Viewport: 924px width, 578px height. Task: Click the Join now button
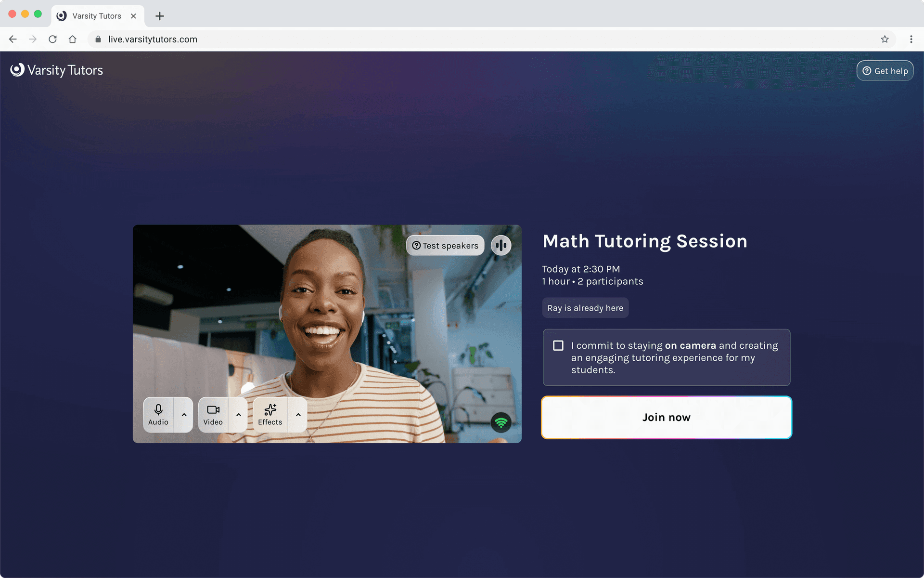click(666, 417)
